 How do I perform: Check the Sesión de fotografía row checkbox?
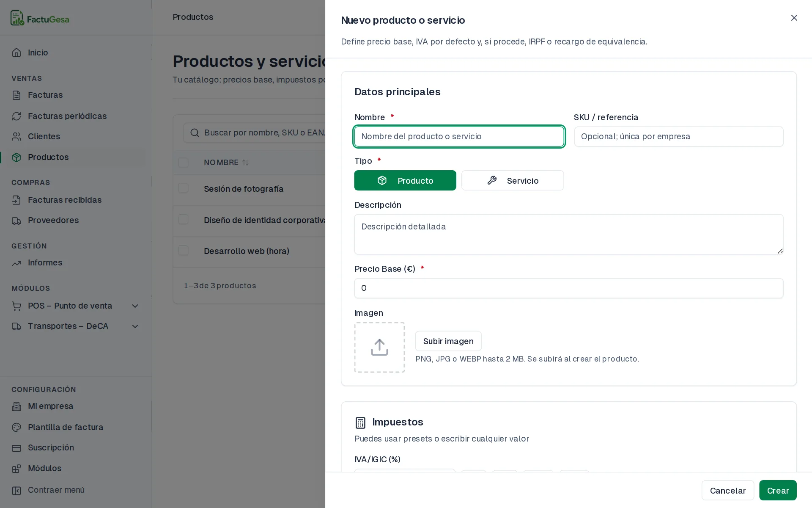coord(184,188)
